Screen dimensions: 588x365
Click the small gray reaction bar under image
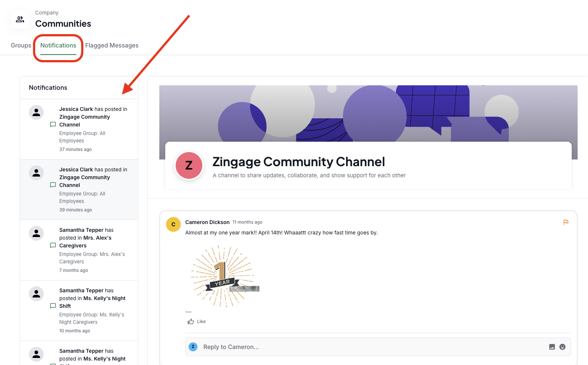(189, 312)
